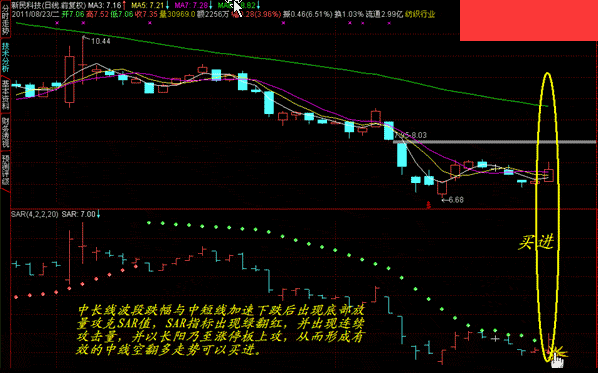Select the 6.68 low price label
This screenshot has height=373, width=598.
(x=456, y=200)
